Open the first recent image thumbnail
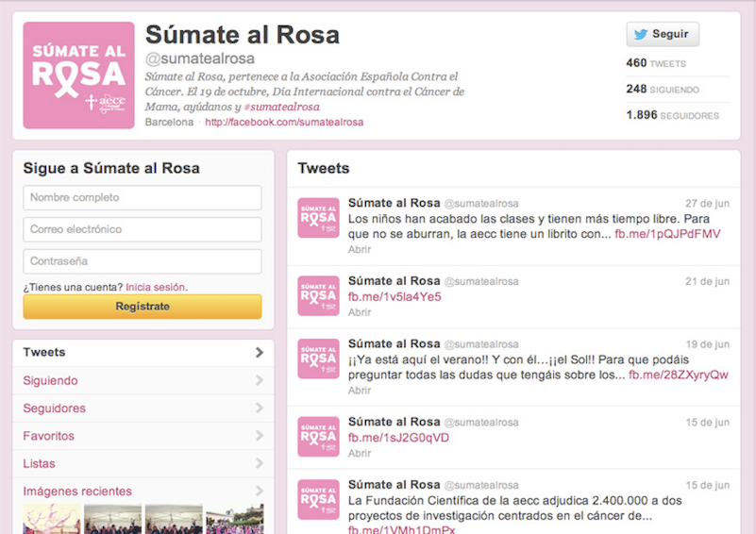This screenshot has width=756, height=534. pyautogui.click(x=51, y=520)
